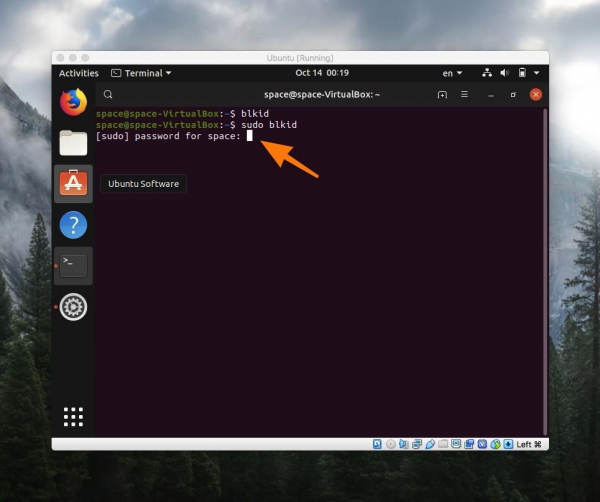Open the Help icon in the dock
Viewport: 600px width, 502px height.
(73, 225)
